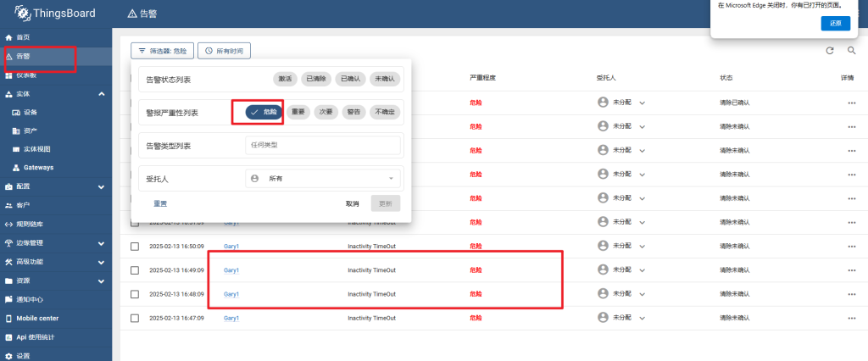Open Gary1 link in 16:47:09 row

coord(231,319)
